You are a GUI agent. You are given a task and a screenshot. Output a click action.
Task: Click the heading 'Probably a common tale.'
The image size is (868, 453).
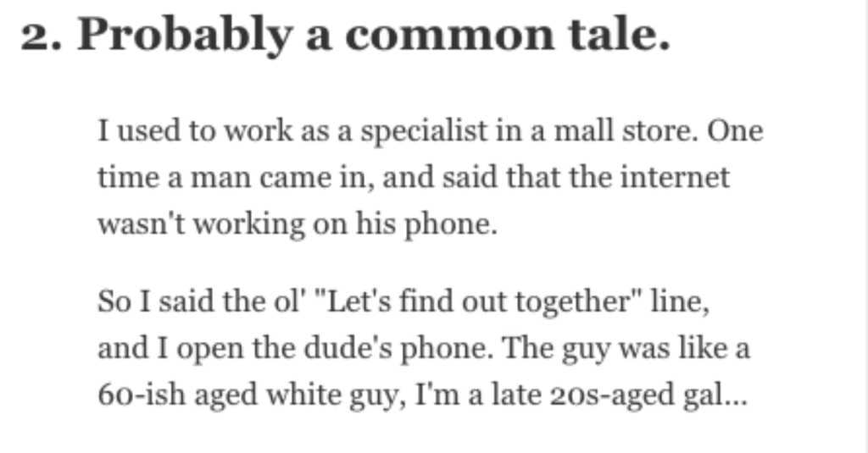click(374, 36)
